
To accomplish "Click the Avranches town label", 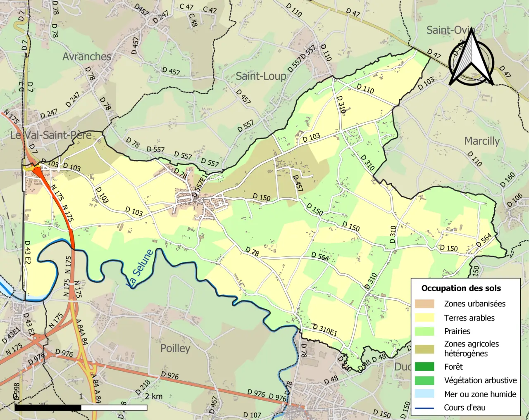I will (87, 57).
